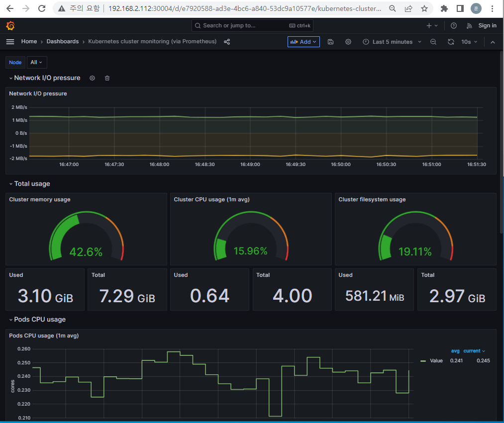This screenshot has width=504, height=423.
Task: Open 10s refresh interval dropdown
Action: 469,42
